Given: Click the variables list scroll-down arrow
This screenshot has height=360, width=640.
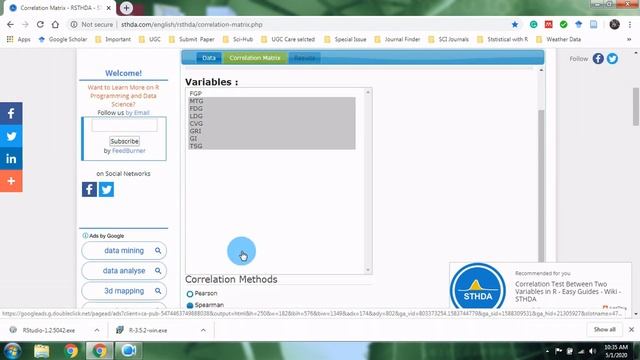Looking at the screenshot, I should click(x=368, y=270).
